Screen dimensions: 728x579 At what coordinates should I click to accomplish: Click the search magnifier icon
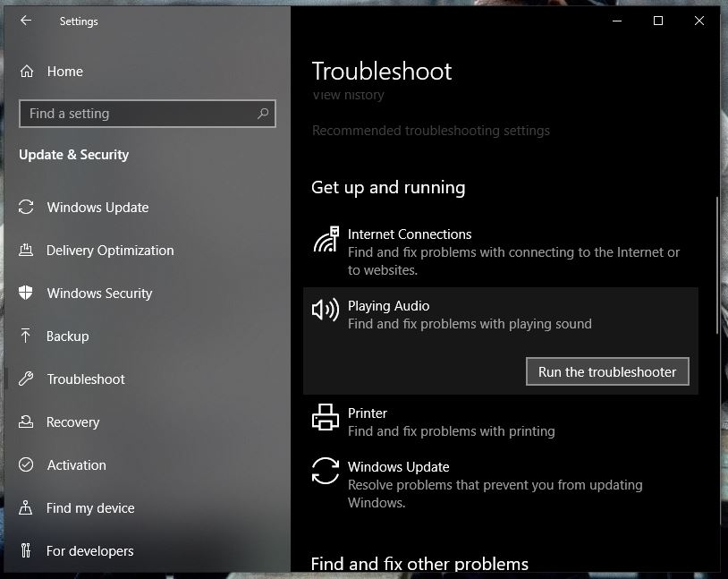(263, 114)
